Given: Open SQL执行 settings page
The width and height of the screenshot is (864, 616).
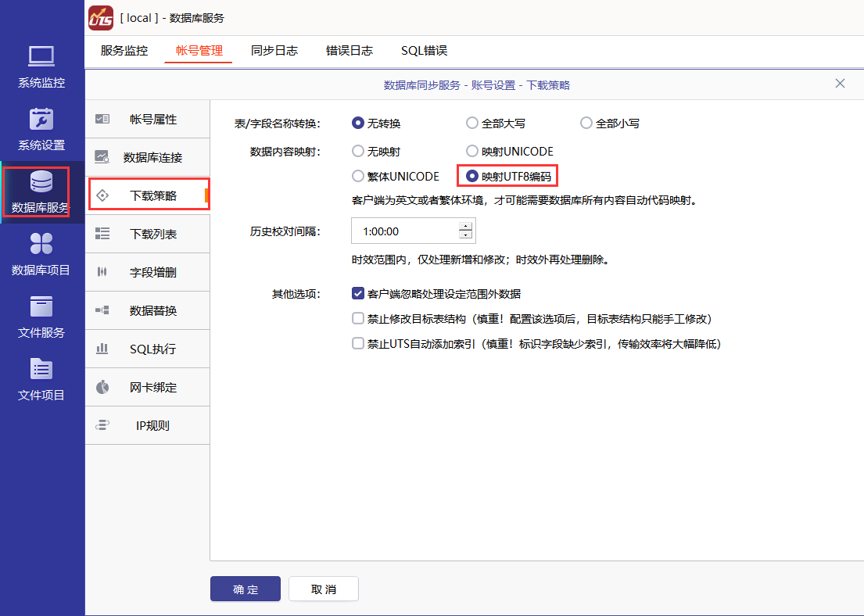Looking at the screenshot, I should (148, 349).
